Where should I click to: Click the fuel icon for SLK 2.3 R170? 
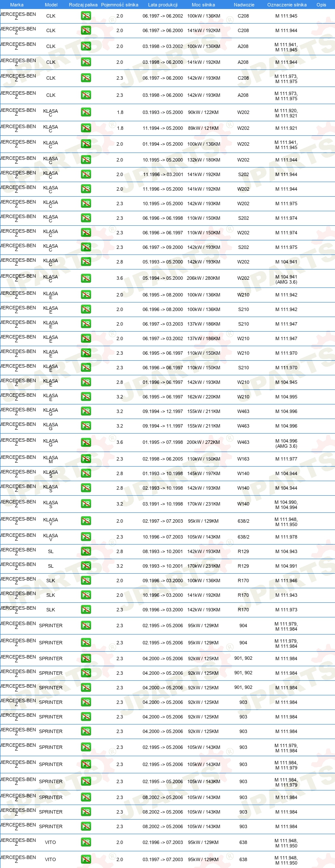click(x=86, y=610)
